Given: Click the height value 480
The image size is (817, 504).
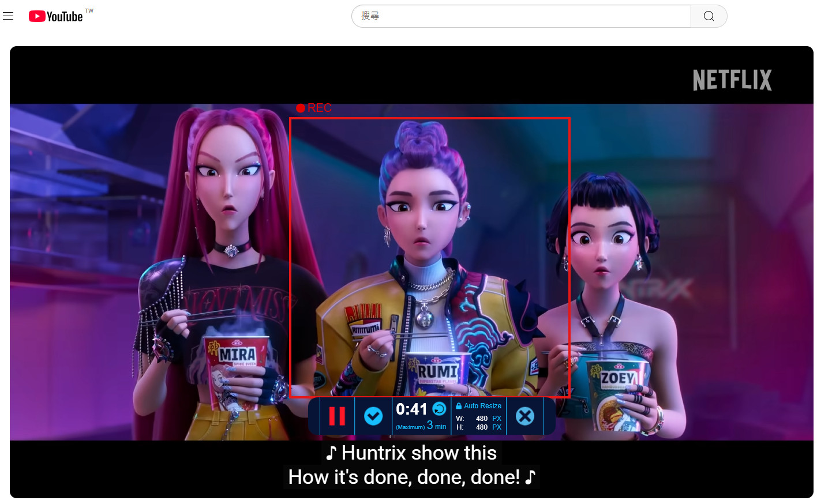Looking at the screenshot, I should pyautogui.click(x=482, y=427).
